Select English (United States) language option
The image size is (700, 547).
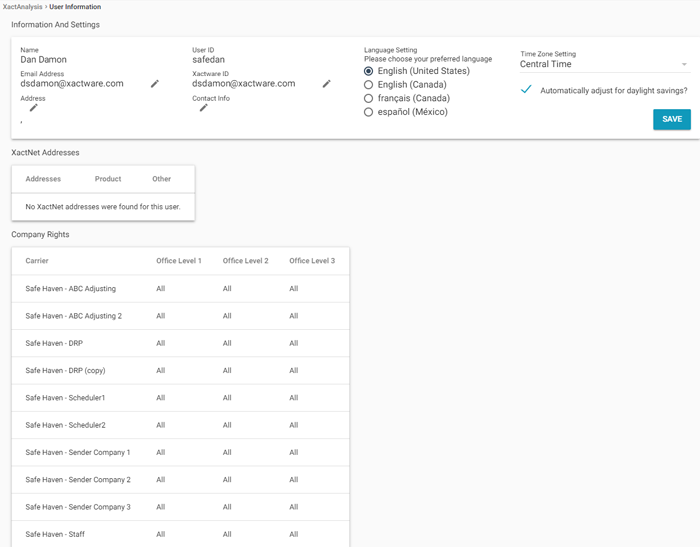tap(369, 72)
